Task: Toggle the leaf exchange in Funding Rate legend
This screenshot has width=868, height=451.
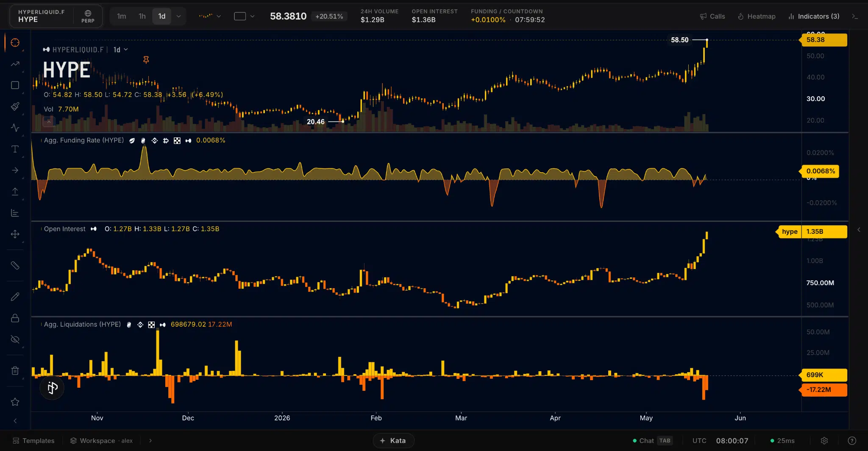Action: 132,141
